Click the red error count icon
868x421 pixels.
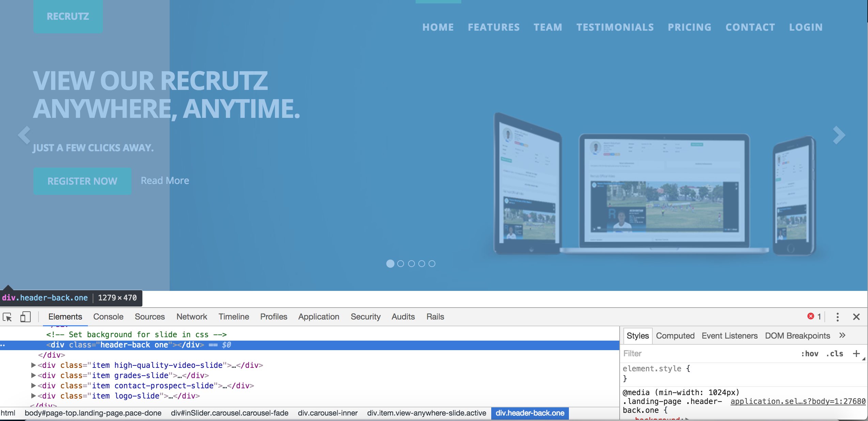(811, 316)
